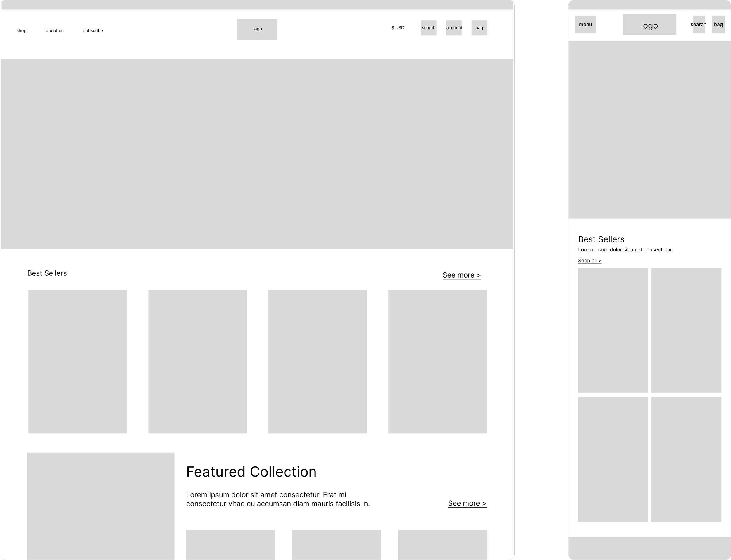Click the subscribe navigation item
This screenshot has width=731, height=560.
tap(93, 31)
